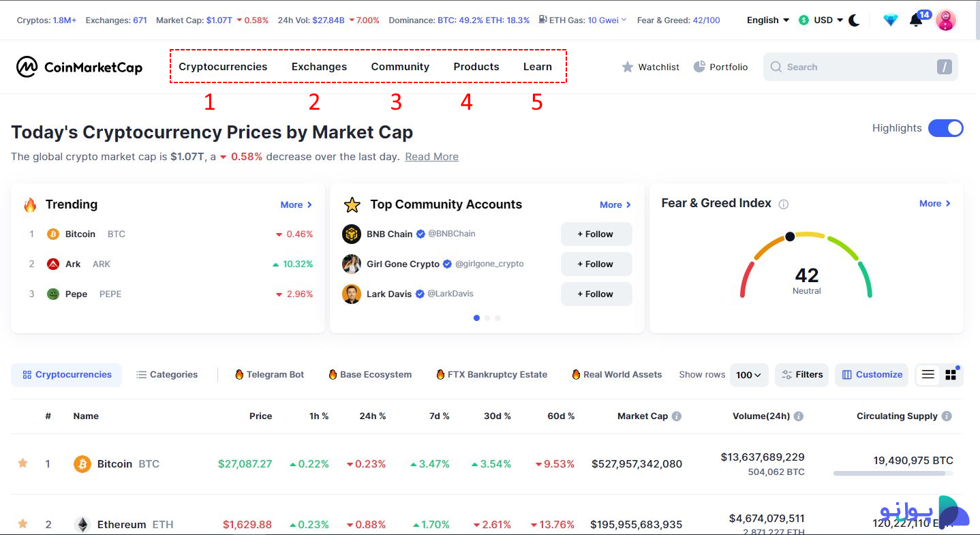Go to second carousel dot
The height and width of the screenshot is (535, 980).
(x=487, y=318)
